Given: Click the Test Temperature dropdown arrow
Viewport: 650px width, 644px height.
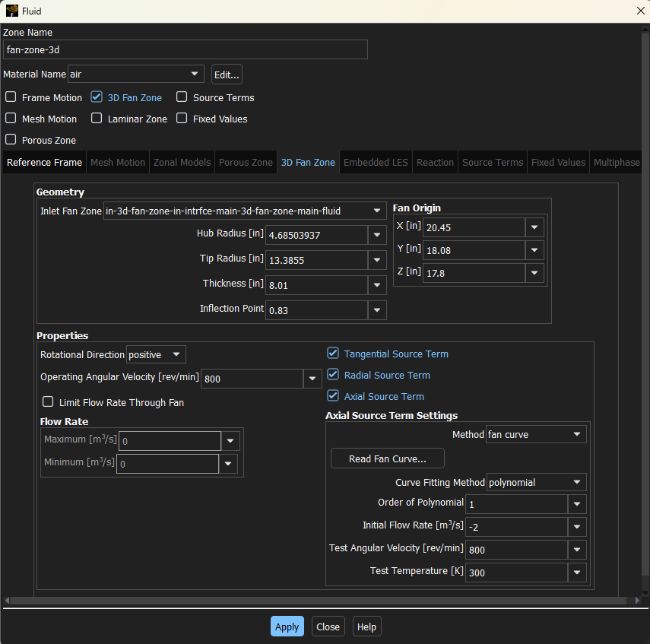Looking at the screenshot, I should (x=577, y=573).
